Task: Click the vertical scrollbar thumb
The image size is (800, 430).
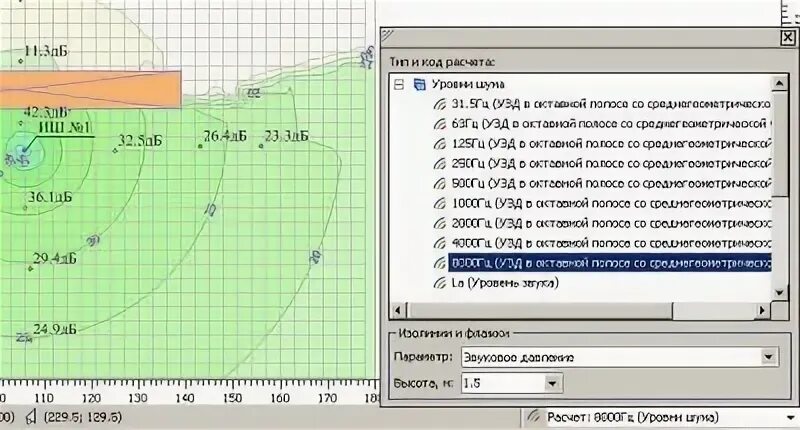Action: click(x=780, y=144)
